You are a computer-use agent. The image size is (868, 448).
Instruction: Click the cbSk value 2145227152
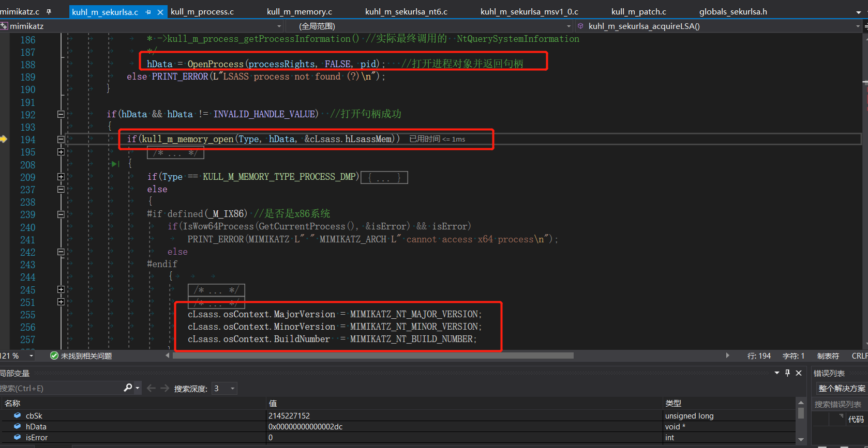pyautogui.click(x=289, y=416)
